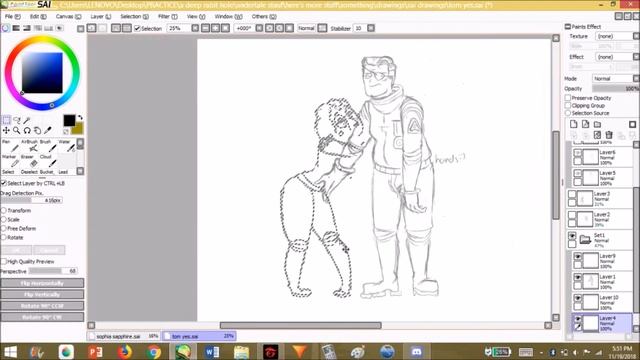Select the Magic Wand tool

(x=27, y=120)
